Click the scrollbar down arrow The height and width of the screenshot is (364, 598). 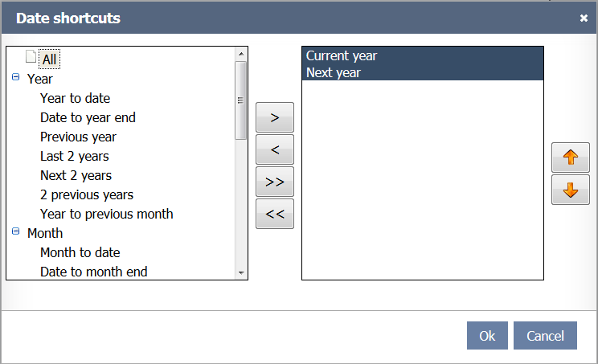(x=240, y=273)
